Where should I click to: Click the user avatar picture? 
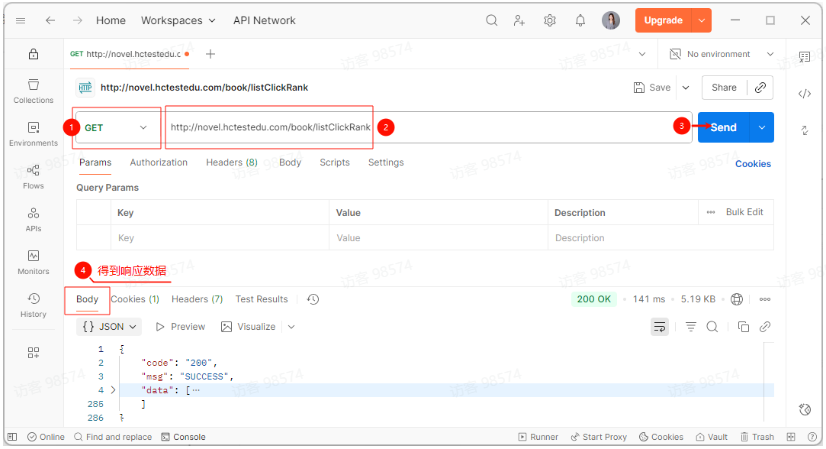[x=611, y=21]
